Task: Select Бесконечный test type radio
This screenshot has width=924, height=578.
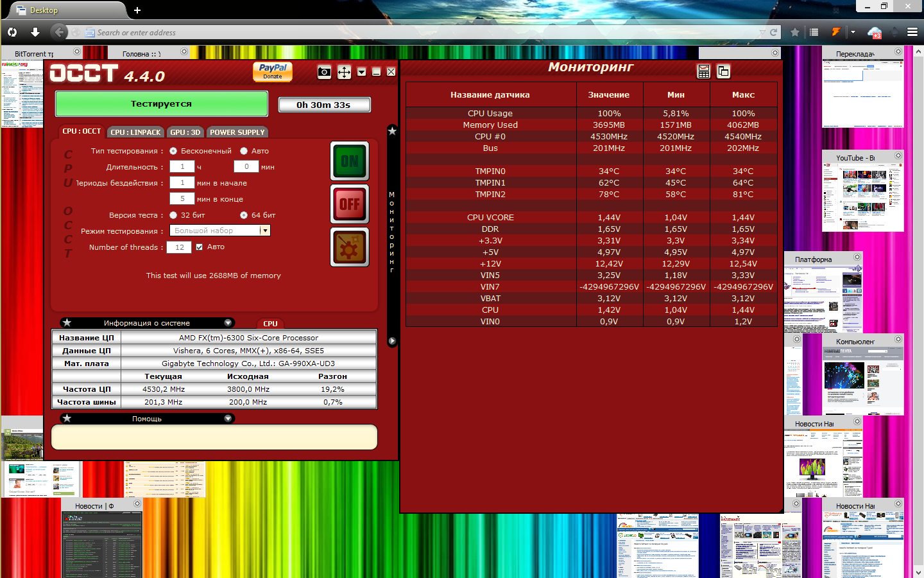Action: [x=173, y=151]
